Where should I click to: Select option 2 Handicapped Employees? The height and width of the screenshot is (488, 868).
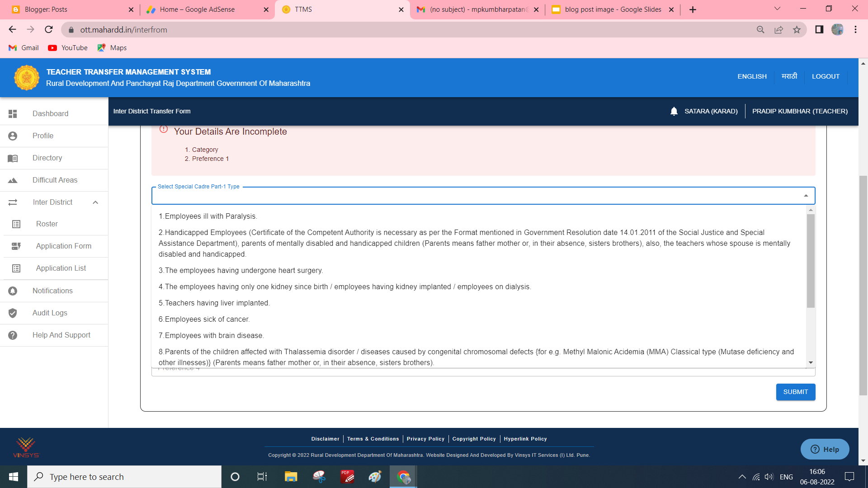pyautogui.click(x=478, y=244)
